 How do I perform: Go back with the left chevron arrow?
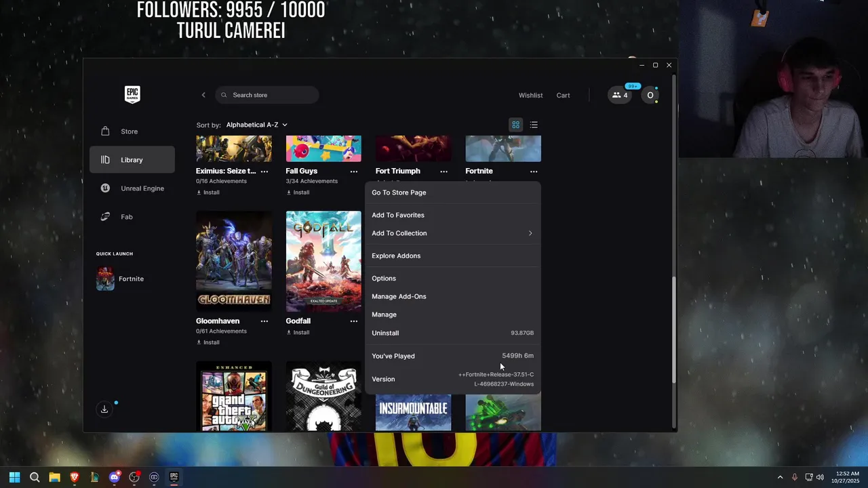203,95
